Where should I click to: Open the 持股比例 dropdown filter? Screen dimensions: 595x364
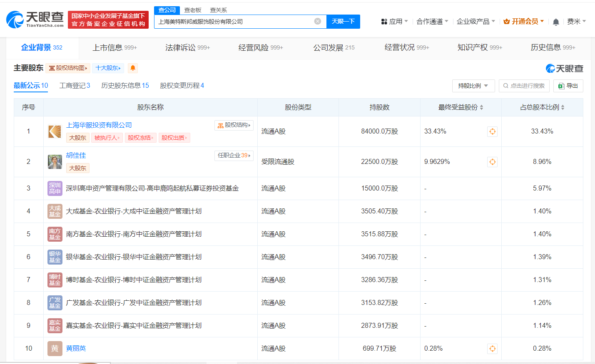coord(473,86)
